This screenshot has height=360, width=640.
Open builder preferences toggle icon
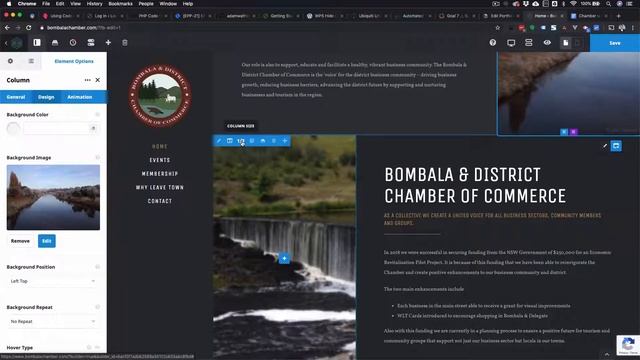[x=91, y=42]
